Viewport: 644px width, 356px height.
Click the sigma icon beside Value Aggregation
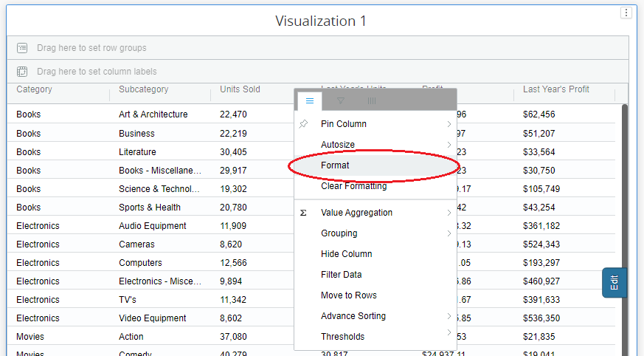click(303, 213)
